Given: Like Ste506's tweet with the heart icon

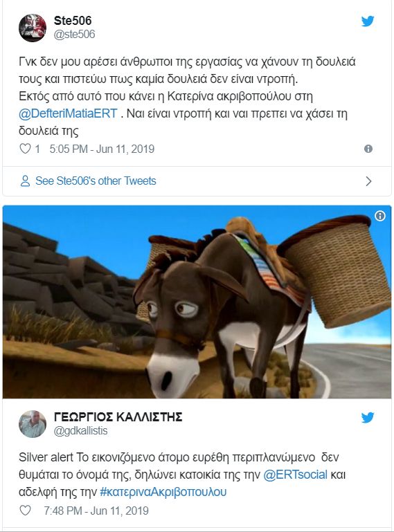Looking at the screenshot, I should (25, 149).
